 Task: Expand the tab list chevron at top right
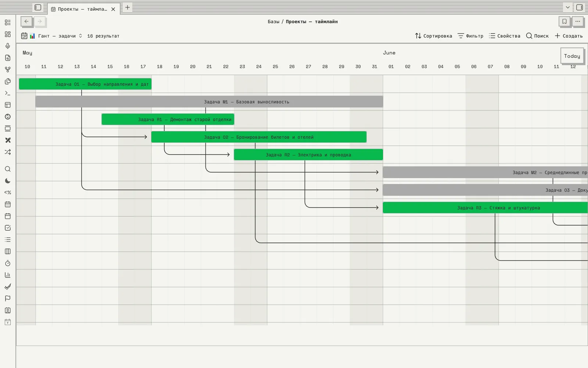click(x=568, y=7)
